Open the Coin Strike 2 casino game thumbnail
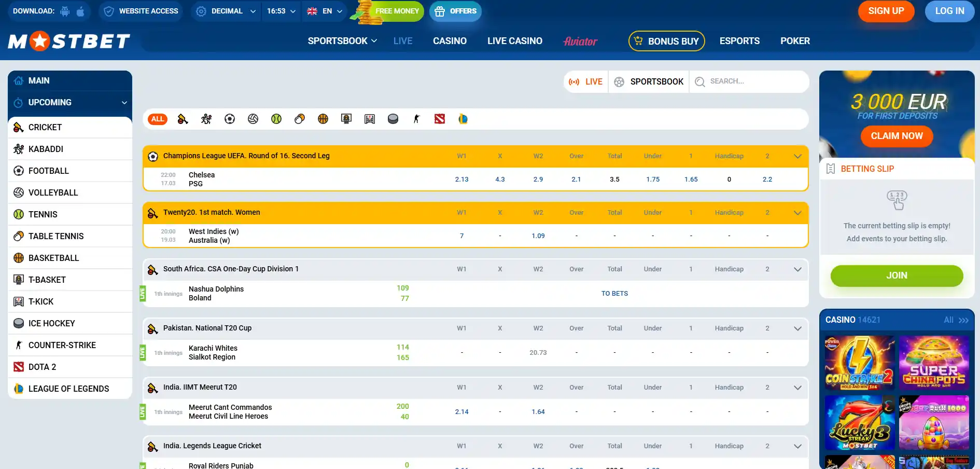 tap(860, 363)
